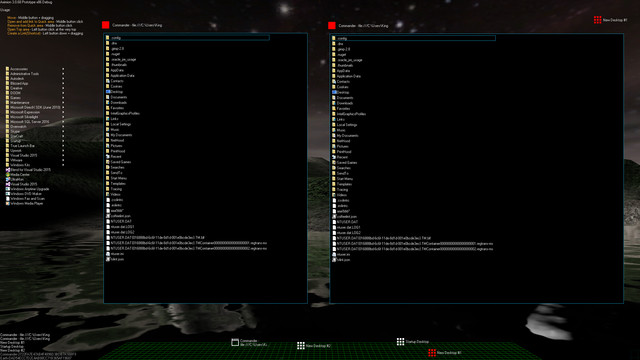Select IntelGraphicsProfiles in the right Commander pane
640x360 pixels.
pos(351,114)
